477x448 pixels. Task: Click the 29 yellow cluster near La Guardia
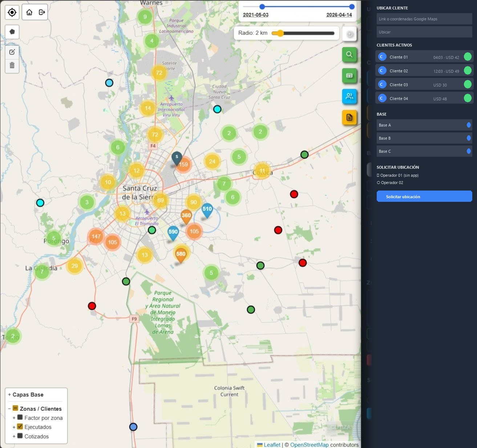coord(74,266)
